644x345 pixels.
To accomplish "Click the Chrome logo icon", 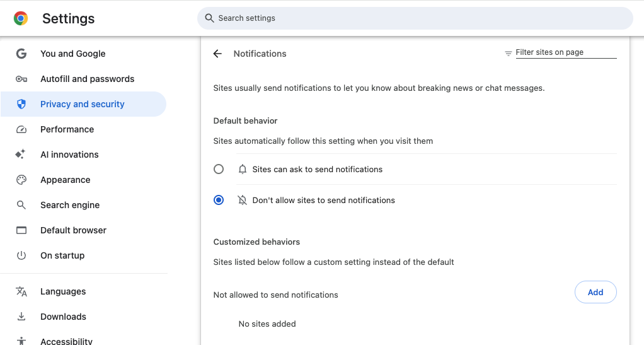I will tap(21, 18).
